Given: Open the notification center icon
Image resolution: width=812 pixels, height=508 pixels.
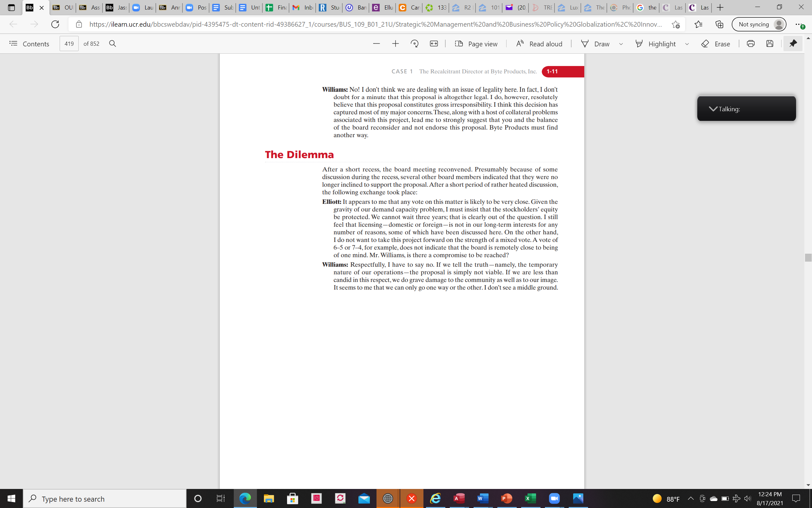Looking at the screenshot, I should [x=796, y=498].
